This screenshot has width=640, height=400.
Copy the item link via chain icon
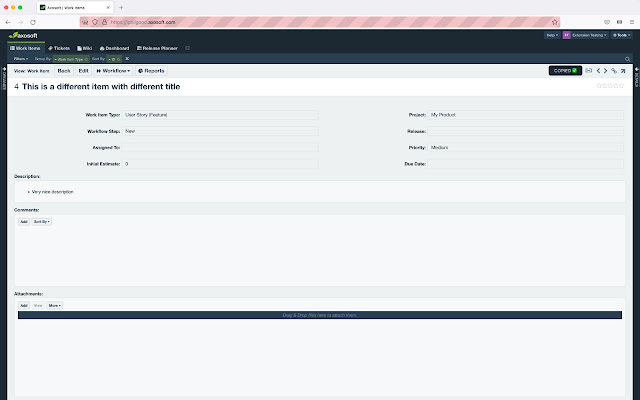click(x=614, y=71)
